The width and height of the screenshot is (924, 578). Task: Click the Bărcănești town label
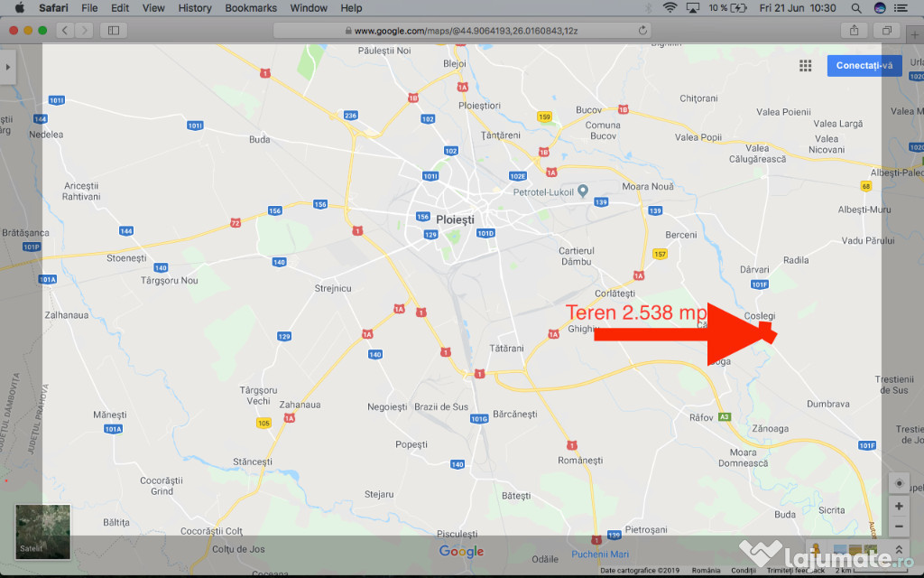515,414
